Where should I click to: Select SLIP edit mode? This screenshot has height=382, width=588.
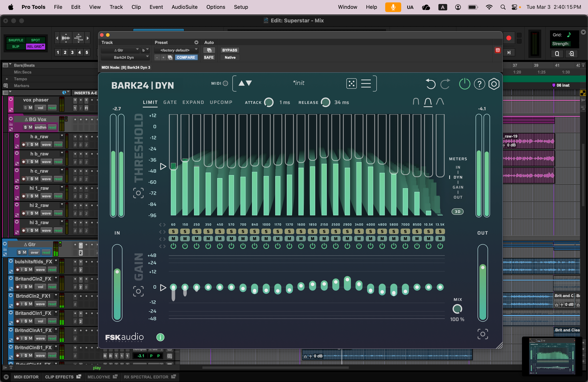[16, 46]
